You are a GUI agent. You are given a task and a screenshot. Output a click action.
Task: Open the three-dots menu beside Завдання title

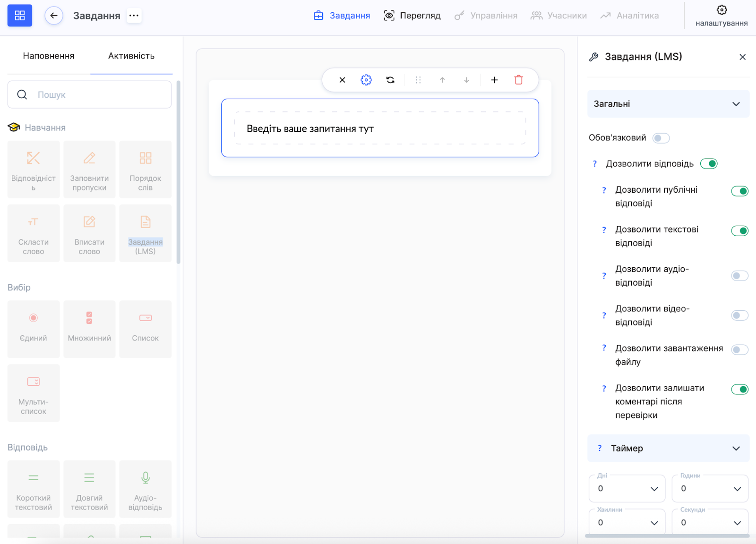click(134, 16)
